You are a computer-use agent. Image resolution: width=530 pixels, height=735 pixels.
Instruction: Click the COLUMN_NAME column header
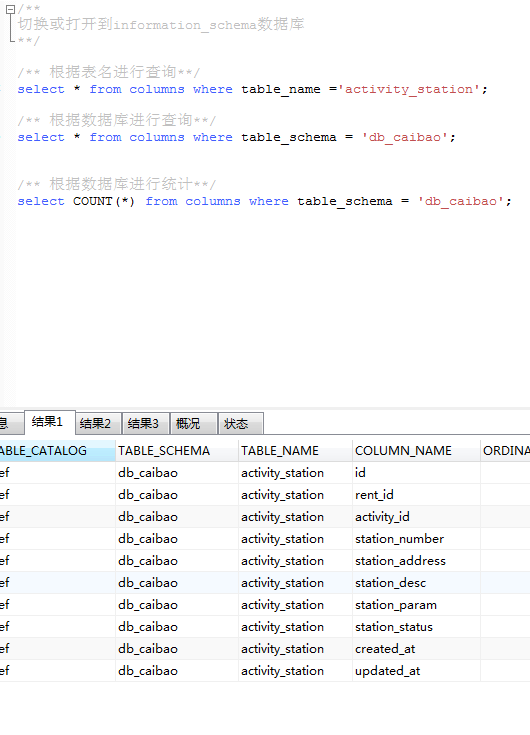pyautogui.click(x=416, y=450)
